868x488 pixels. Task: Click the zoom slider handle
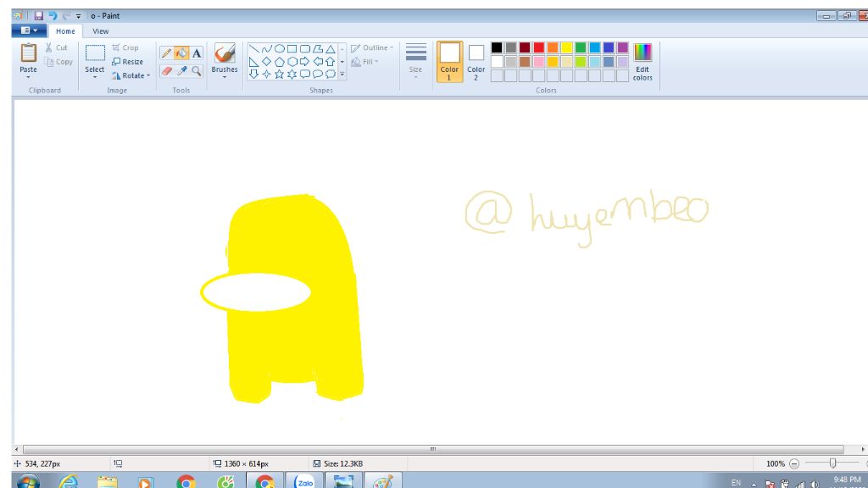832,463
